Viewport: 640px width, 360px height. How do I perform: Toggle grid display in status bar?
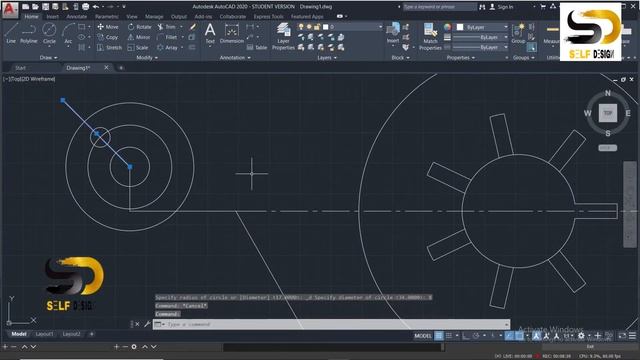pyautogui.click(x=439, y=336)
